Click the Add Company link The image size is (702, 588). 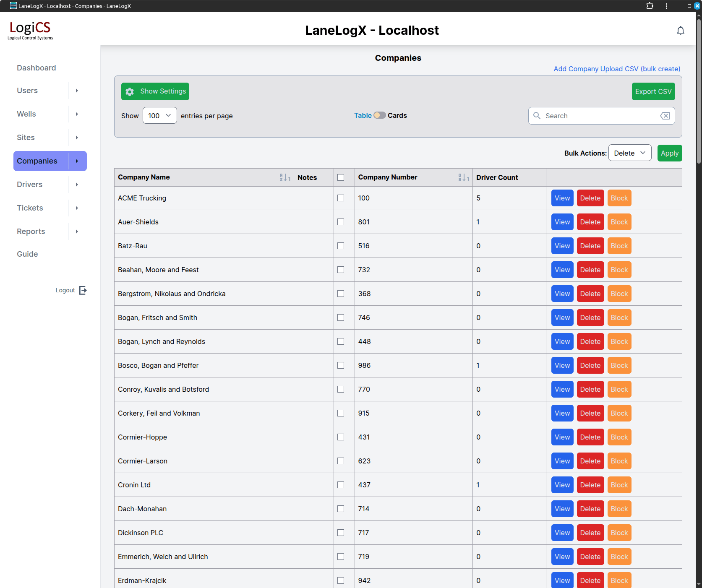[576, 69]
